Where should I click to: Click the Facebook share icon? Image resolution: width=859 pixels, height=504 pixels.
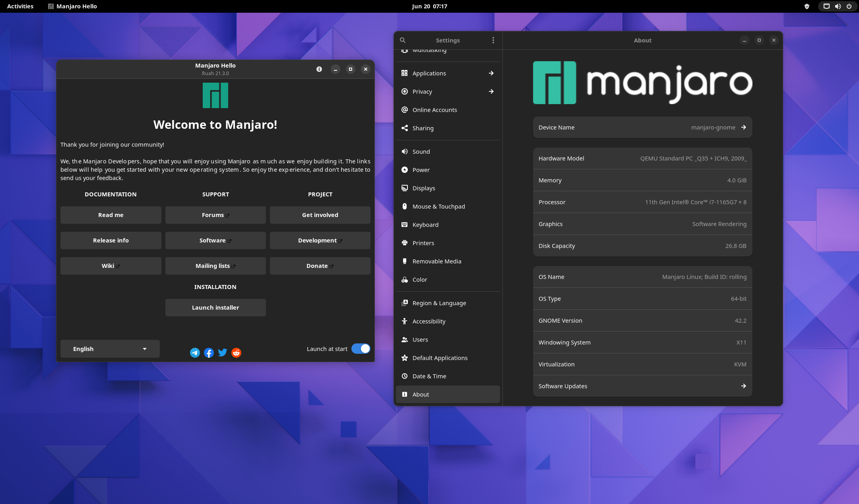pyautogui.click(x=209, y=352)
